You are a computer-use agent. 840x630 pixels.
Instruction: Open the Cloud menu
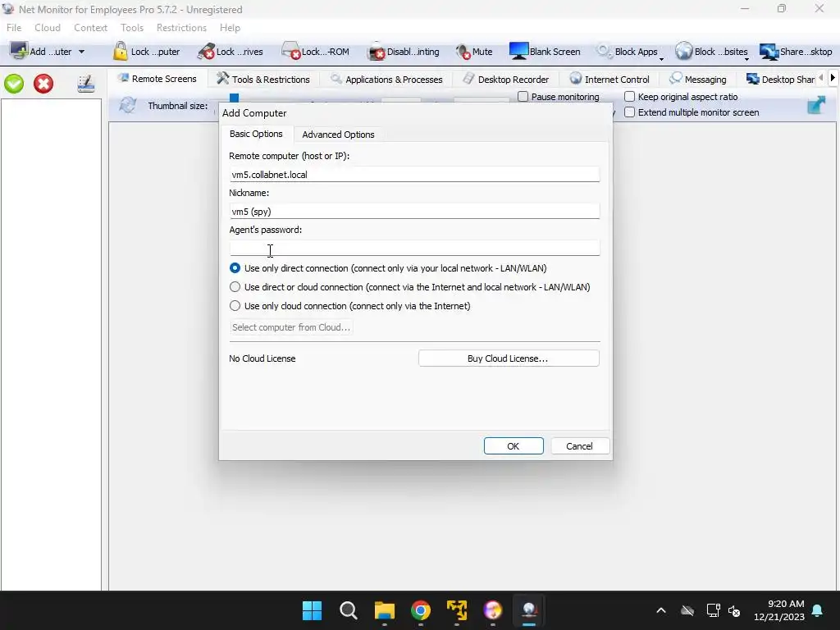point(48,27)
